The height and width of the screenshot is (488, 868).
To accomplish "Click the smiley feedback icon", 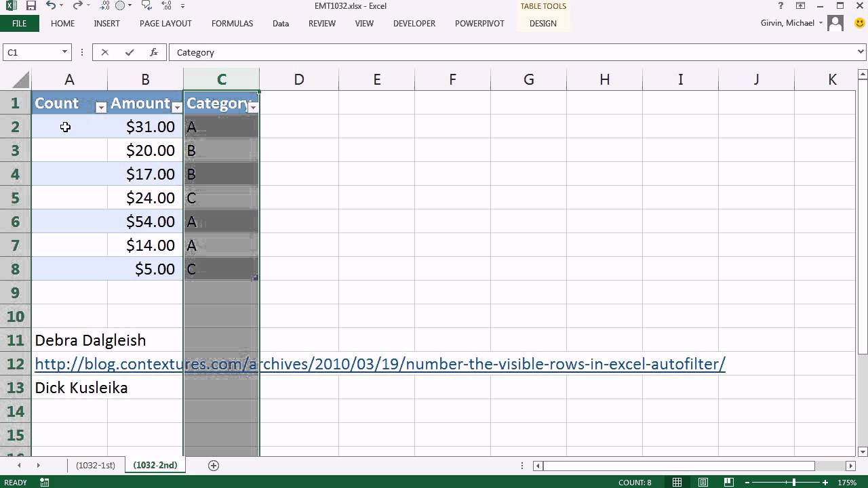I will tap(860, 23).
